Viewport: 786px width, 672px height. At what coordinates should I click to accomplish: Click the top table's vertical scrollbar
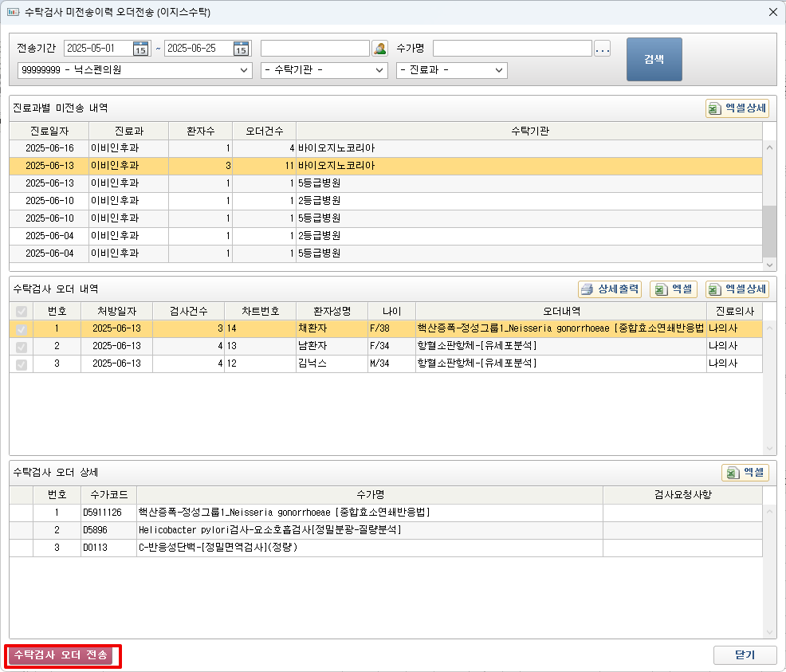769,227
